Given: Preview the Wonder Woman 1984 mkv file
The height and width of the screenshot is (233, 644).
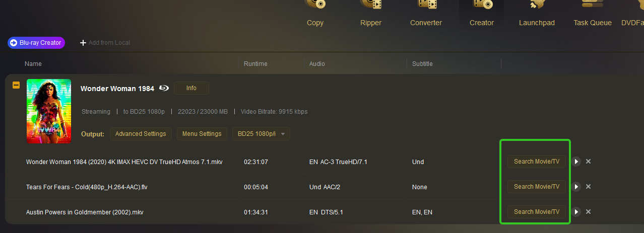Looking at the screenshot, I should tap(576, 162).
